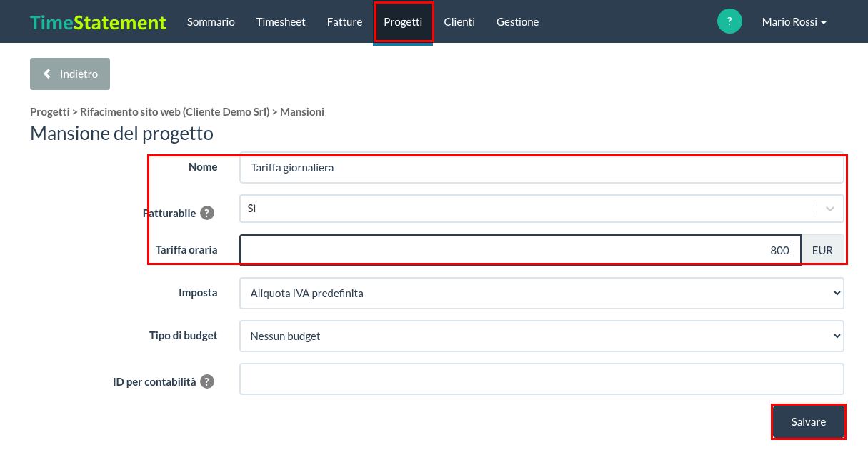Expand the Fatturabile dropdown arrow

(x=830, y=209)
